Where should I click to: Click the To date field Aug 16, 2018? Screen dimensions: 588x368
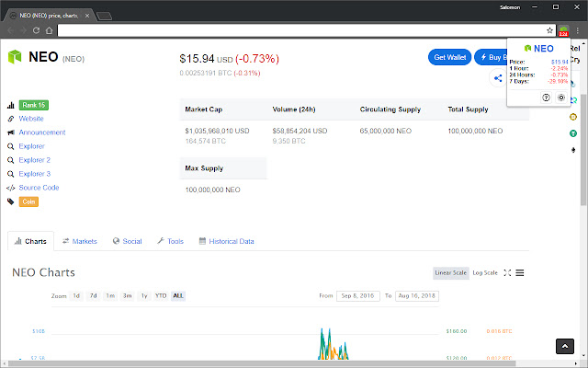tap(417, 296)
